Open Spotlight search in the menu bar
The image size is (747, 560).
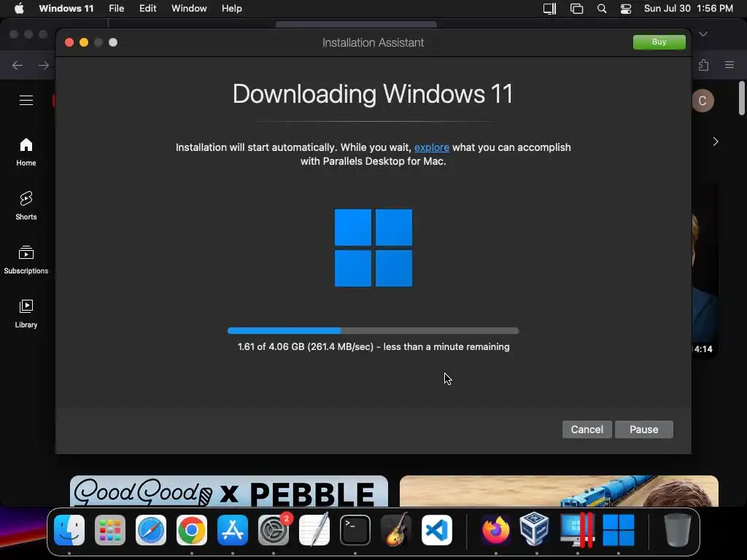[x=602, y=9]
